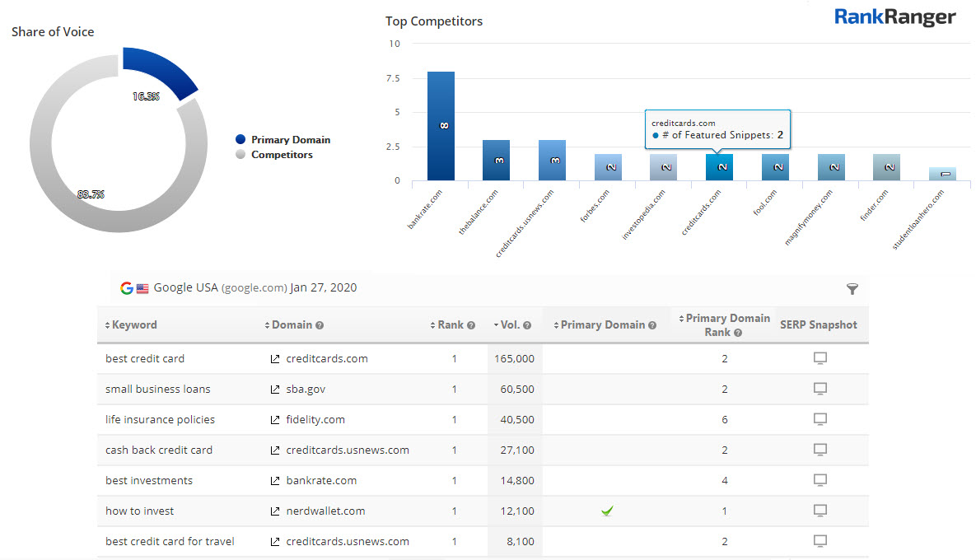Open the table filter funnel icon
This screenshot has height=560, width=976.
coord(852,289)
